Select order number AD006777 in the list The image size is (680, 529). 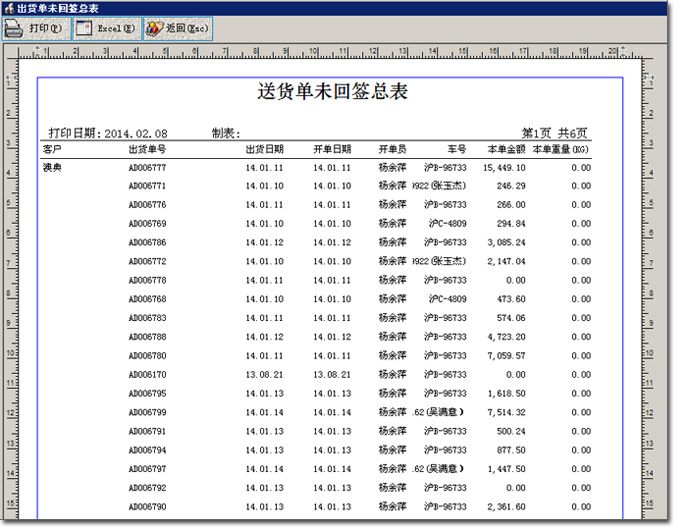click(x=148, y=168)
